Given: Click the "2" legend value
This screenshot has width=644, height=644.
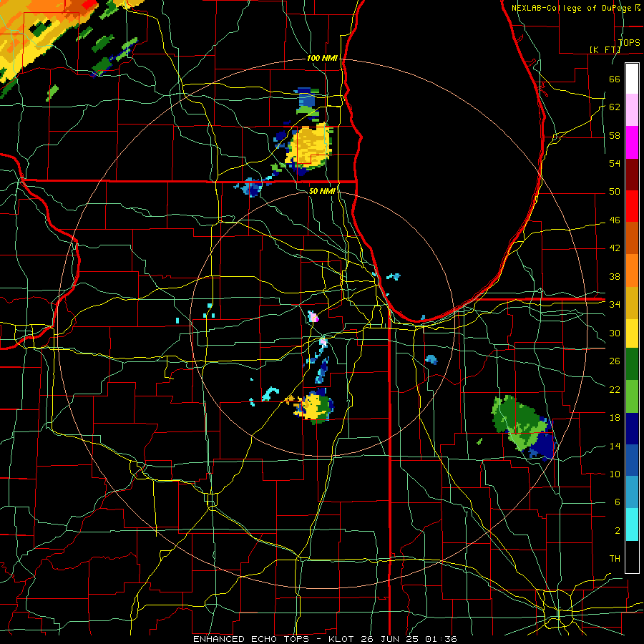Looking at the screenshot, I should [617, 531].
